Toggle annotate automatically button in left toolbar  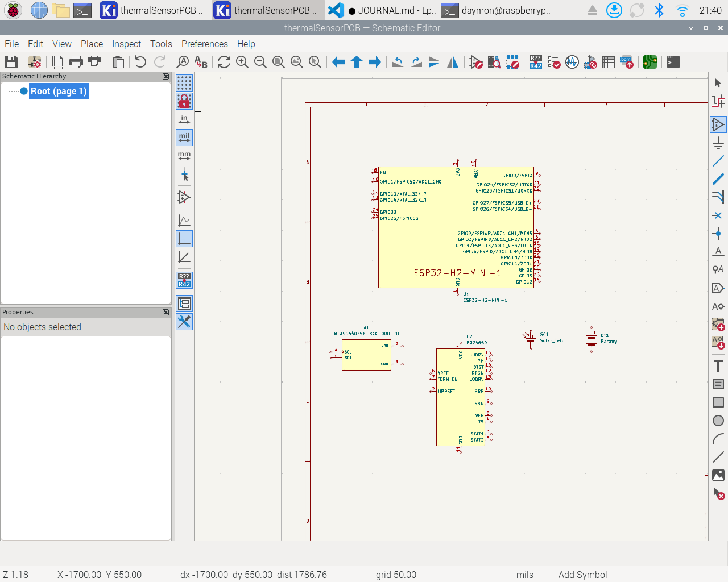point(184,280)
